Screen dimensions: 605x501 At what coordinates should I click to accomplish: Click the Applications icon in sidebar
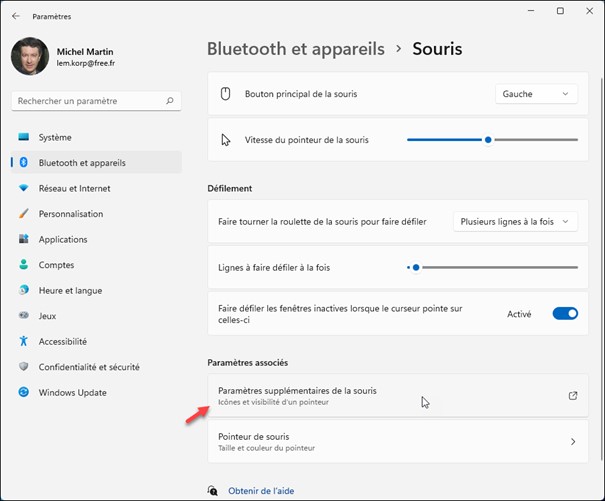(x=23, y=240)
